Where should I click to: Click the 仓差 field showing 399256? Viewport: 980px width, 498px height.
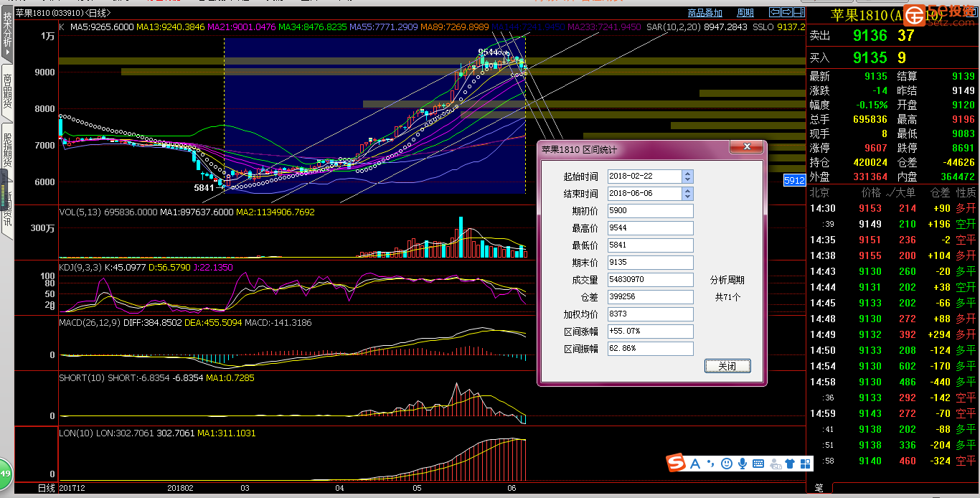(651, 297)
